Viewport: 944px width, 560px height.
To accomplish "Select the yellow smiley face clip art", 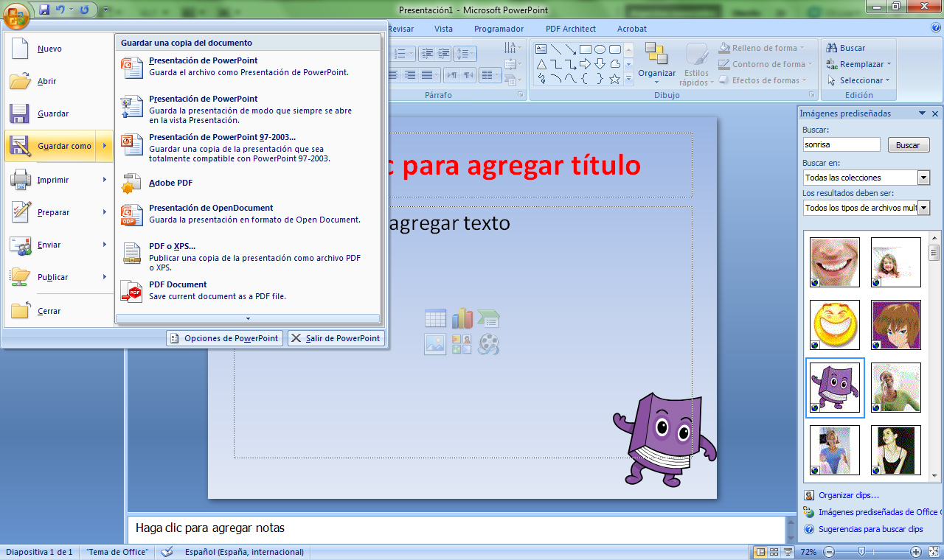I will pos(834,324).
